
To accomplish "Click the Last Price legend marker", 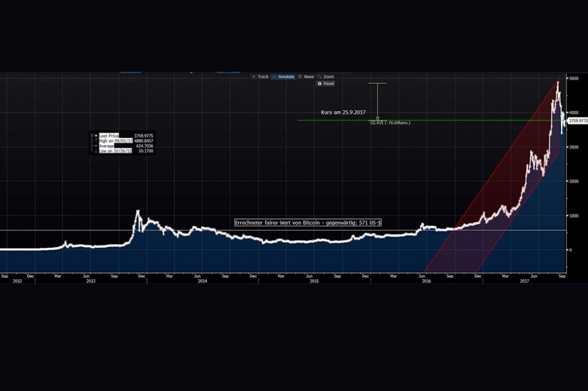I will coord(96,136).
